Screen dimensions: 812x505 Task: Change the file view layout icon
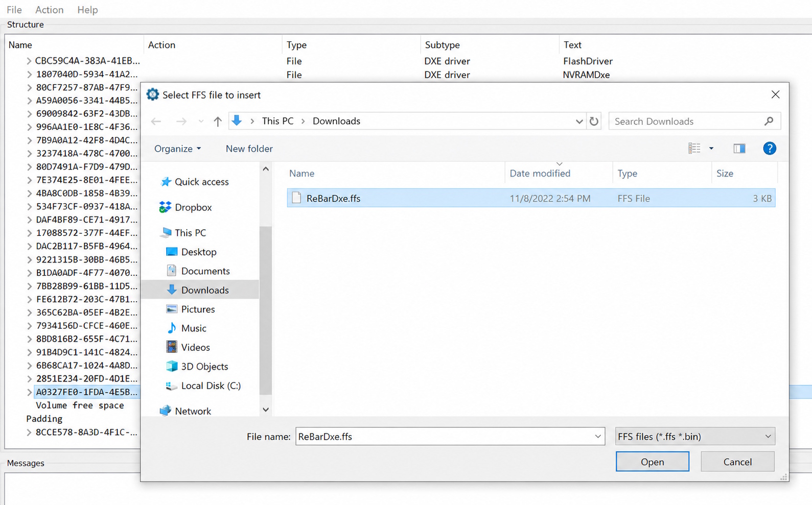click(694, 149)
